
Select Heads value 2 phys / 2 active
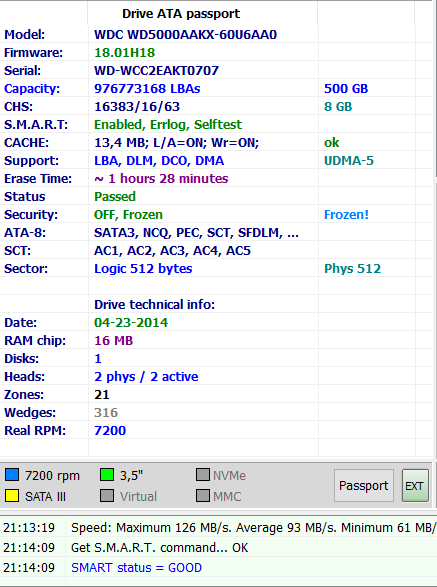(x=146, y=376)
